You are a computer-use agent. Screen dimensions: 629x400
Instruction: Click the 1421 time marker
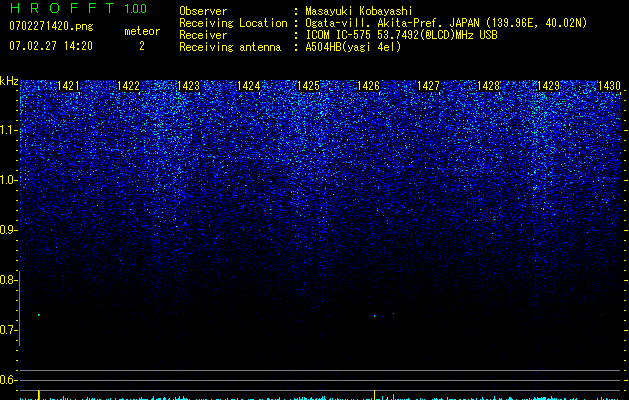coord(68,85)
